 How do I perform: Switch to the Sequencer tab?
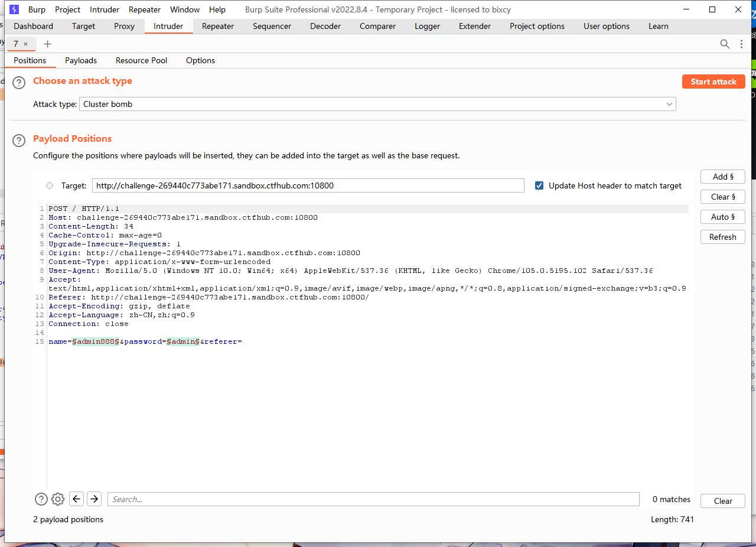point(272,26)
